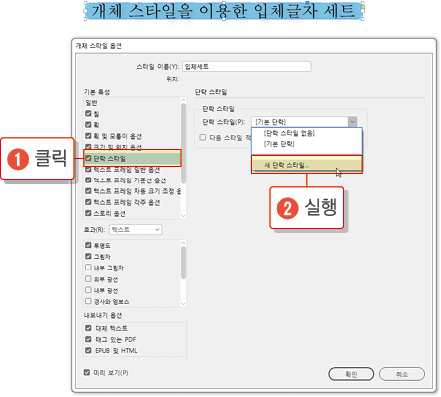Toggle the 획 checkbox

pos(88,125)
